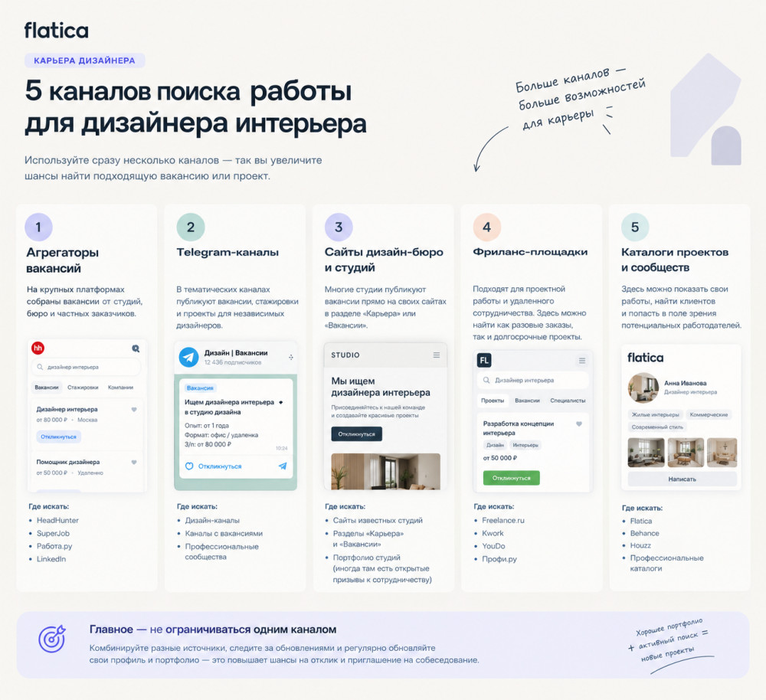The height and width of the screenshot is (700, 766).
Task: Click the Написать button
Action: (682, 479)
